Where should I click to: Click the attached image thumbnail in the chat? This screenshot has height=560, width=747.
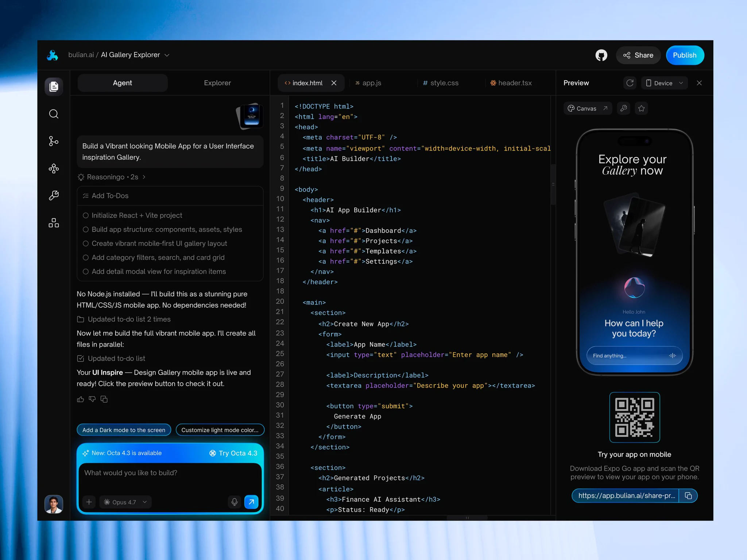click(250, 116)
